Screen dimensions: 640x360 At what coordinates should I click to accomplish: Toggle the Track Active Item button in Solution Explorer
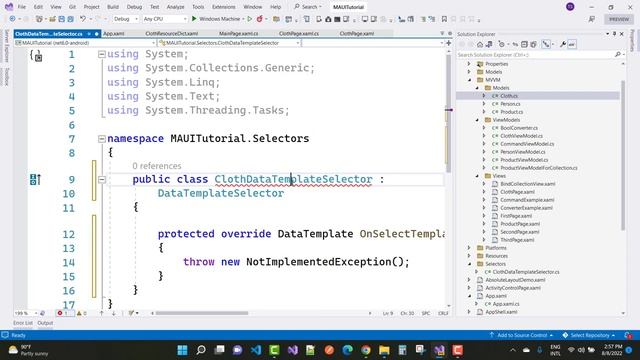coord(546,44)
